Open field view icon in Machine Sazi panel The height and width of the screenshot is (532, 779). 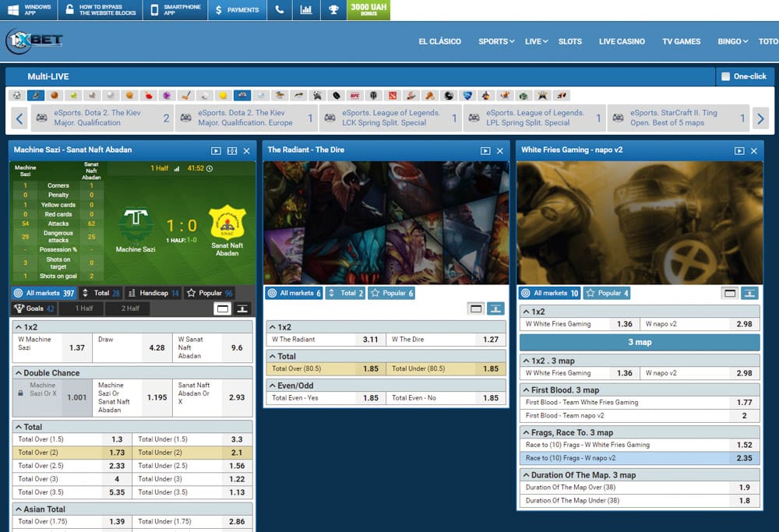click(232, 150)
